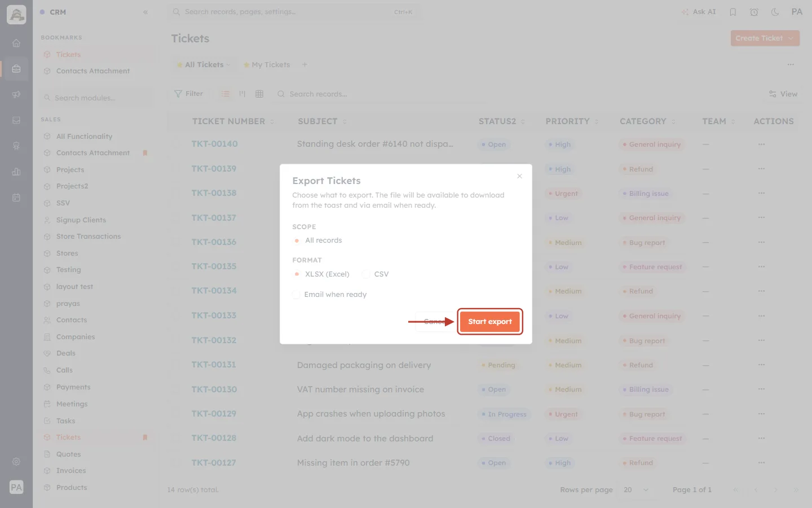Sort by the Ticket Number column
The width and height of the screenshot is (812, 508).
click(233, 121)
